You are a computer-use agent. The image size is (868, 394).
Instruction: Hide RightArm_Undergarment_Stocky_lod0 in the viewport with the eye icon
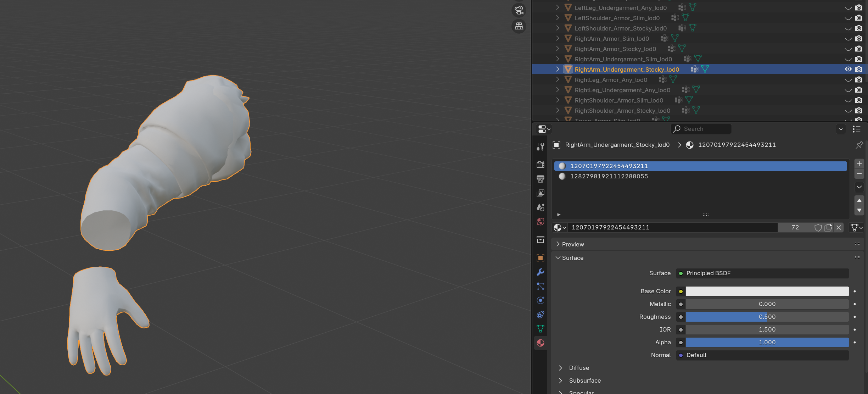click(x=848, y=69)
